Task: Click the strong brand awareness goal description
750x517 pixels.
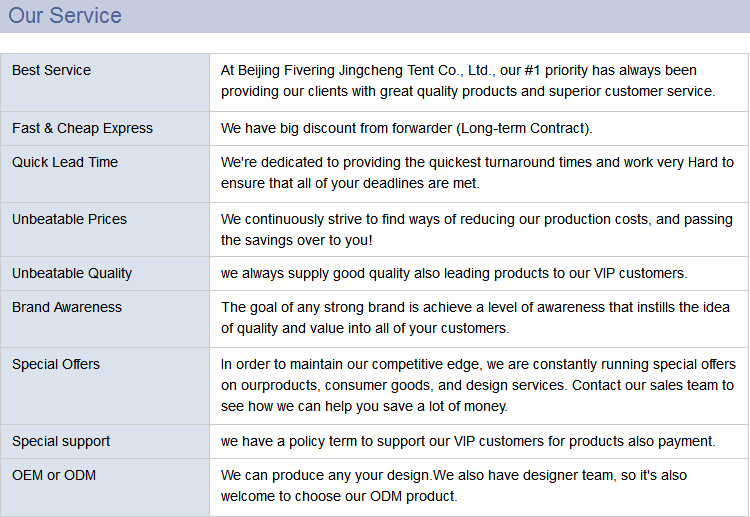Action: pos(474,318)
